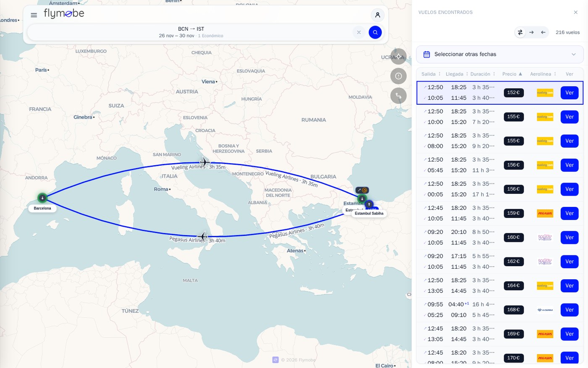Clear the BCN to IST search

(359, 32)
